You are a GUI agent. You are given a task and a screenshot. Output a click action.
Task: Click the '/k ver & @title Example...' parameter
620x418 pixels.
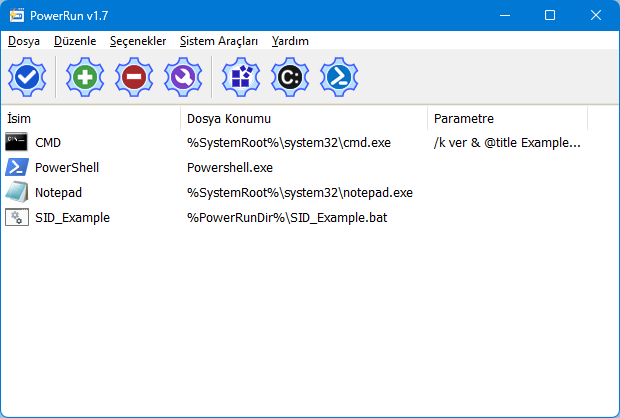[x=507, y=143]
